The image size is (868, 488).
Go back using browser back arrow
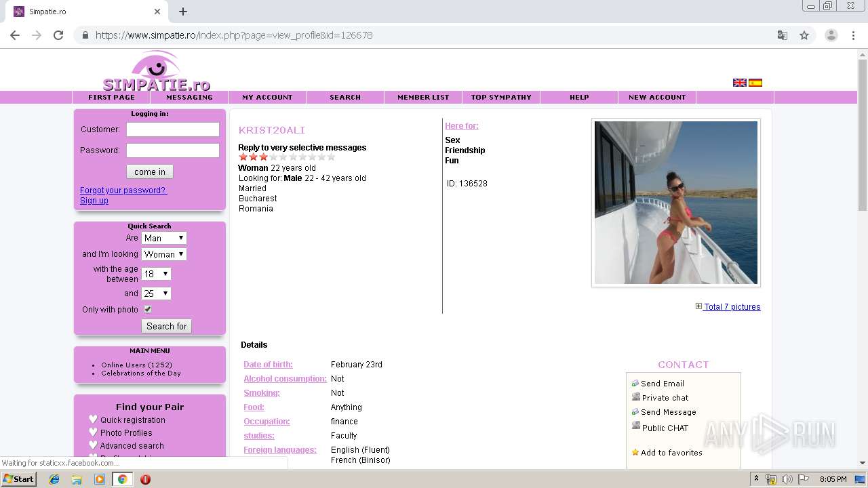click(15, 35)
